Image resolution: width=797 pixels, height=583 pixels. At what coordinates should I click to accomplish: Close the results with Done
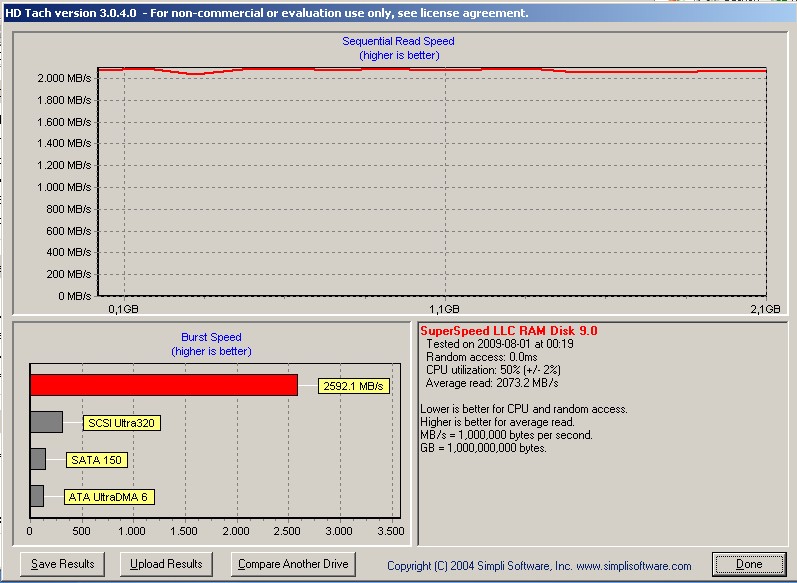point(748,564)
